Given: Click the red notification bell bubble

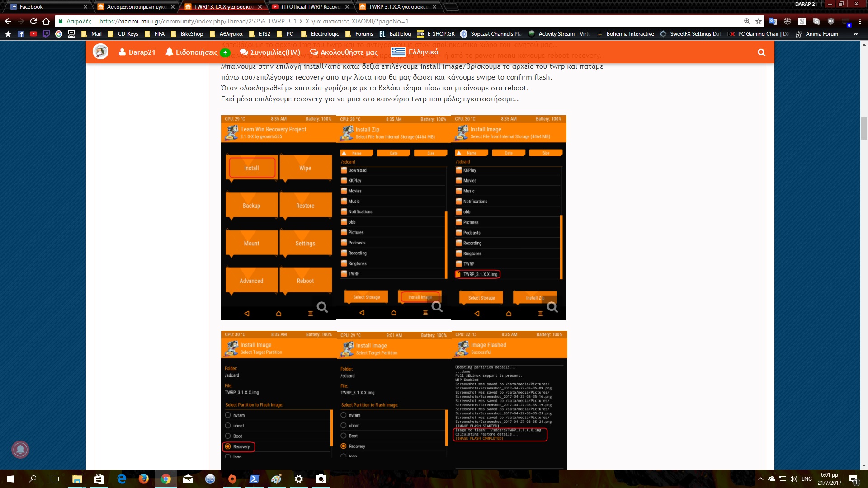Looking at the screenshot, I should coord(20,449).
